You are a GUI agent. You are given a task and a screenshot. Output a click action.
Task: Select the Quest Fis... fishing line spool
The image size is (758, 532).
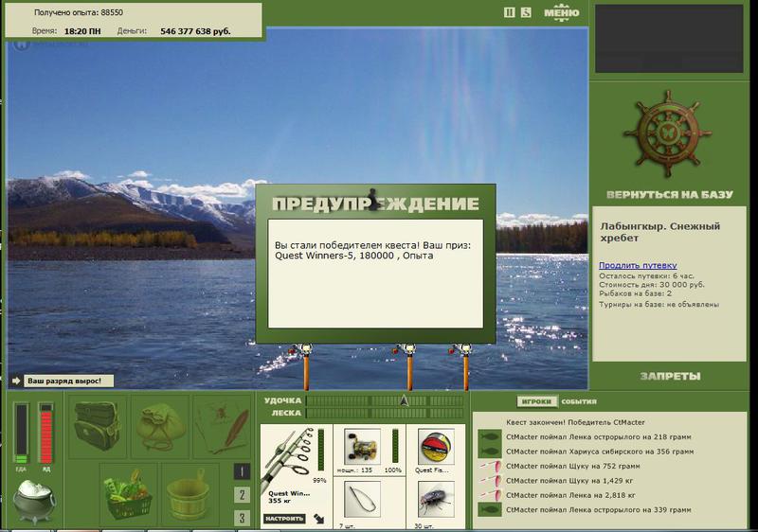click(x=436, y=448)
